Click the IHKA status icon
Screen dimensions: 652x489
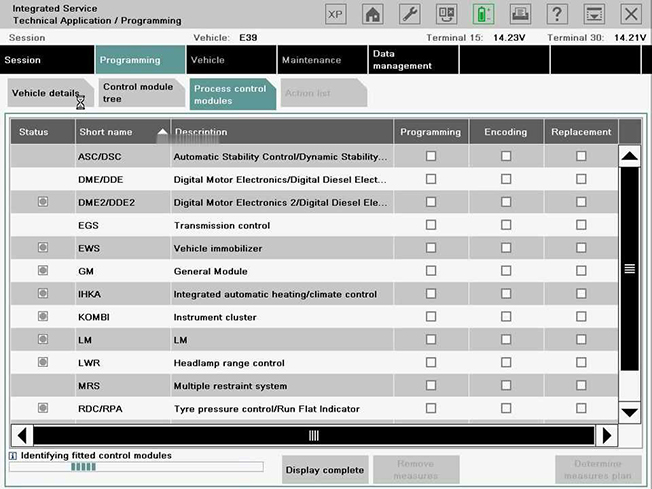43,293
